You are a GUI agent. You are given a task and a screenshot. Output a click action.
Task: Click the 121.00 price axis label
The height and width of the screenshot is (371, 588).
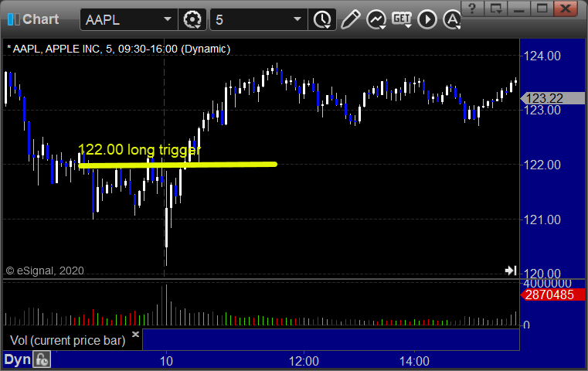tap(542, 220)
